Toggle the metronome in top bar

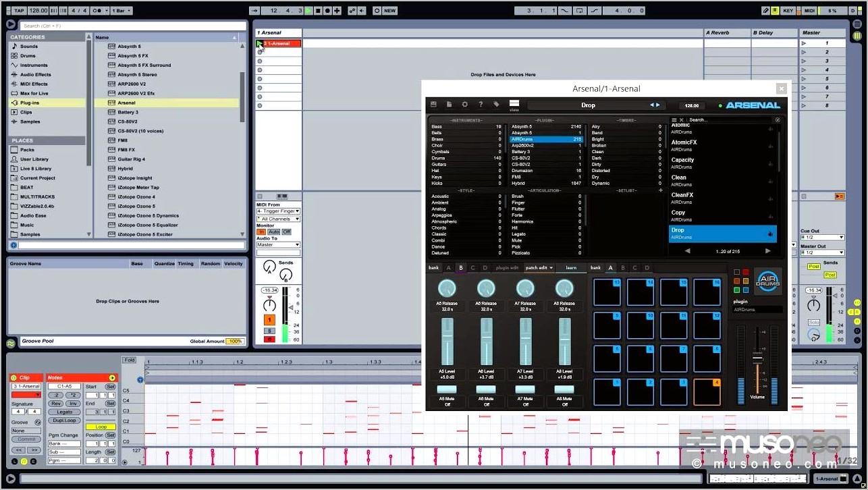[99, 11]
